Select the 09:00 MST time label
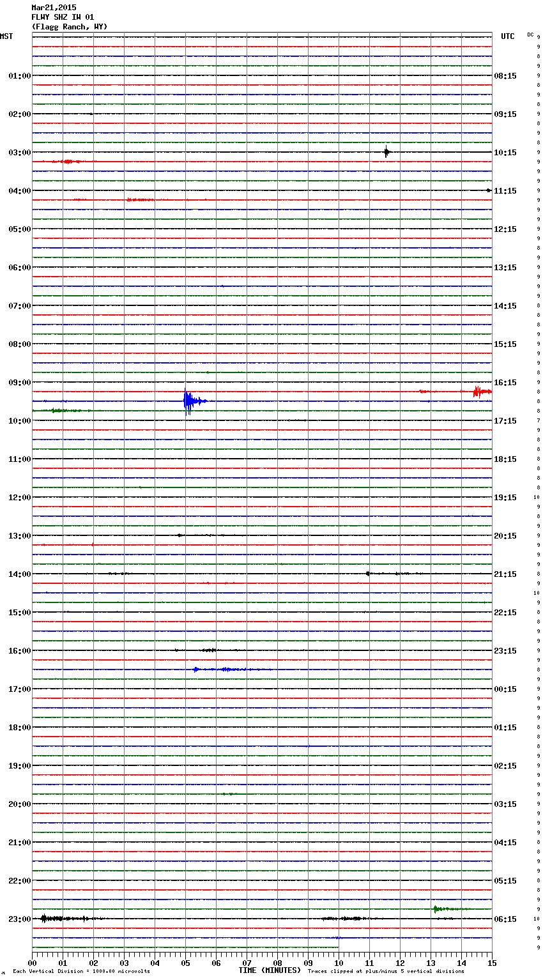 click(x=20, y=383)
